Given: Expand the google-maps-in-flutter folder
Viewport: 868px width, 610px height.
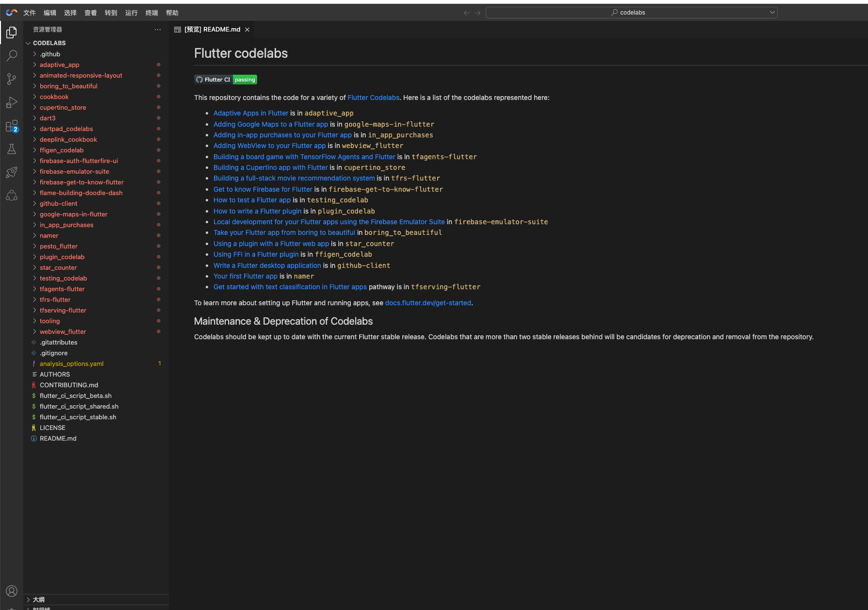Looking at the screenshot, I should 96,214.
